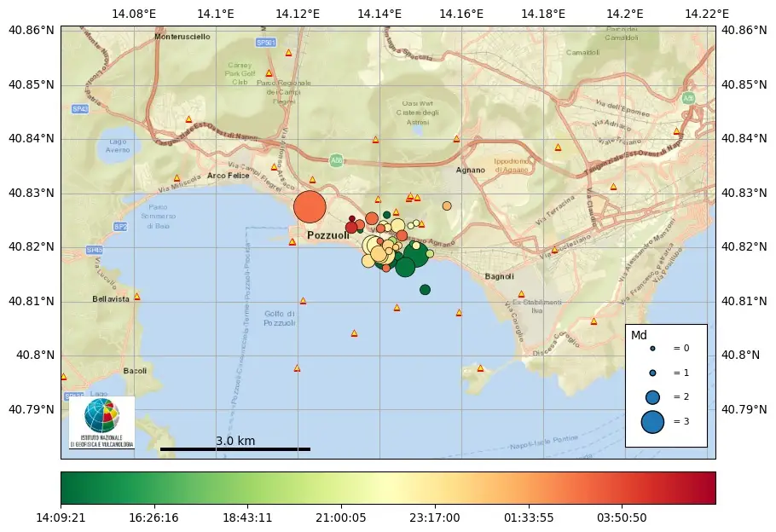Click the 14.14°E longitude axis label
This screenshot has width=776, height=532.
379,14
